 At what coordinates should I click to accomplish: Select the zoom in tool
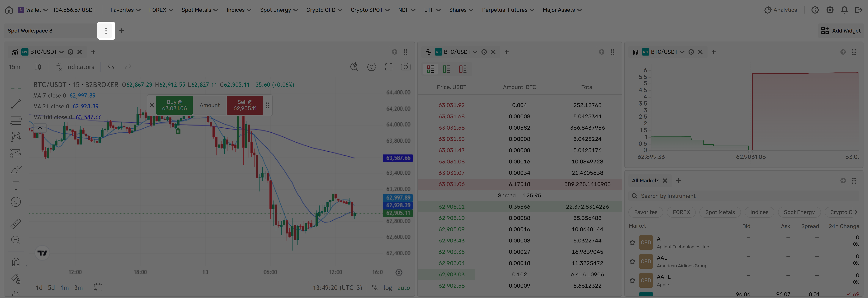16,240
